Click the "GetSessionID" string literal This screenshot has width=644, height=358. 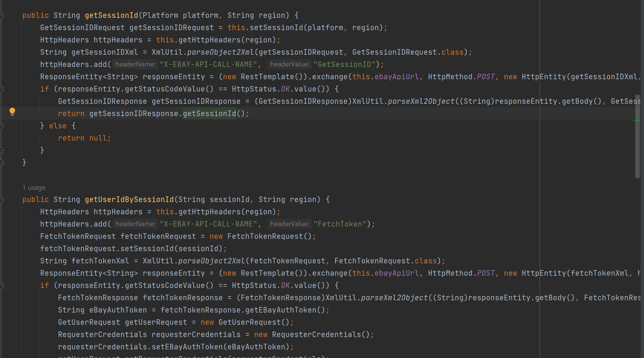pyautogui.click(x=344, y=64)
